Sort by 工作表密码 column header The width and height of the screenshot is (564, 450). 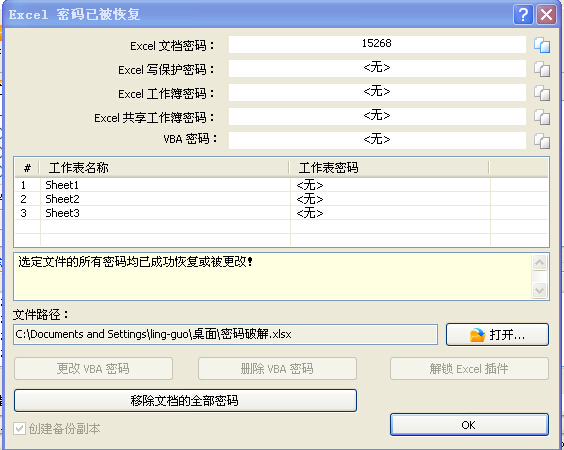click(389, 168)
